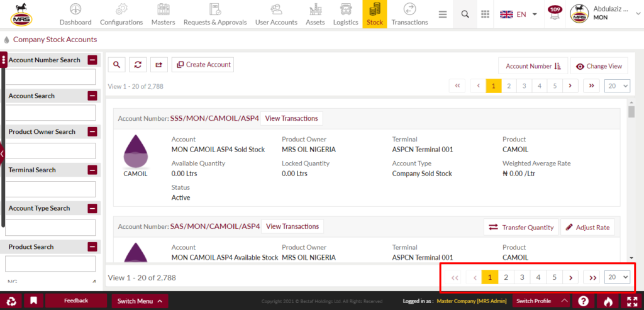
Task: Open bottom page size dropdown showing 20
Action: [618, 277]
